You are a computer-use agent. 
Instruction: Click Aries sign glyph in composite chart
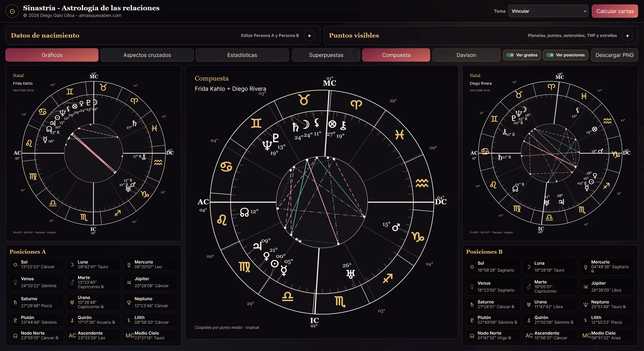[356, 104]
